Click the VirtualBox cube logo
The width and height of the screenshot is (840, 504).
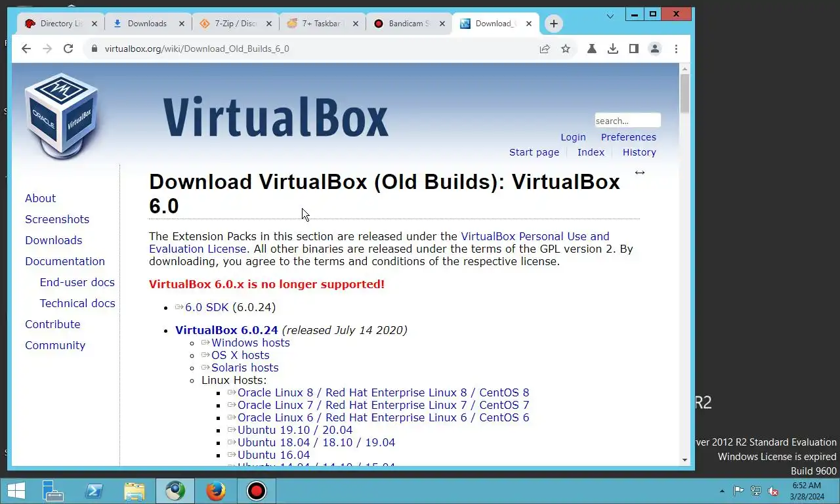(61, 116)
